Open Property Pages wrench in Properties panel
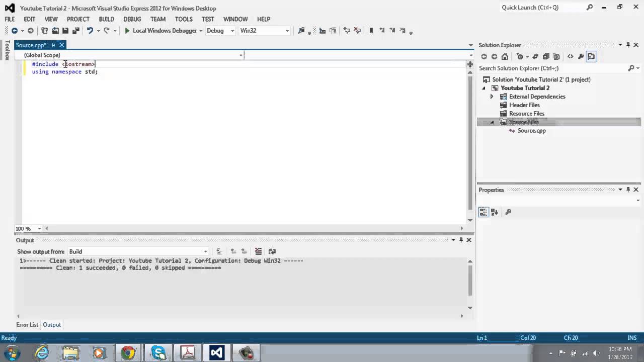 point(508,212)
